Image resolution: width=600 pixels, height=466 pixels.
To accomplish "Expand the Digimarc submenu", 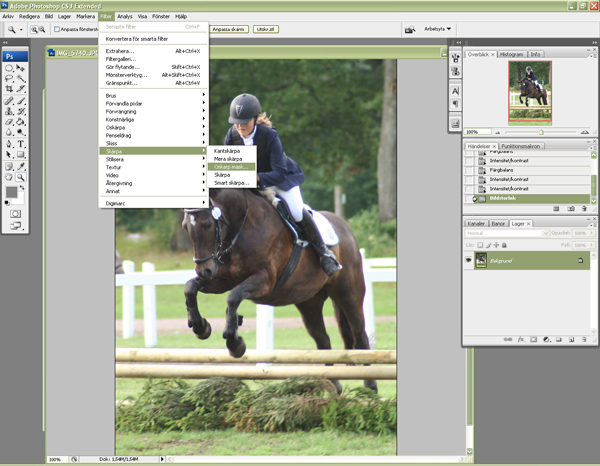I will [153, 204].
